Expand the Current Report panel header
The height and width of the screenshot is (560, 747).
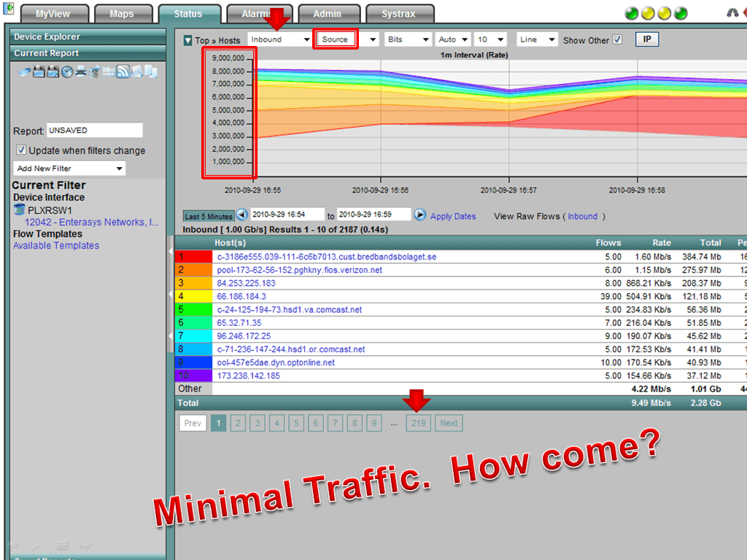(x=88, y=53)
